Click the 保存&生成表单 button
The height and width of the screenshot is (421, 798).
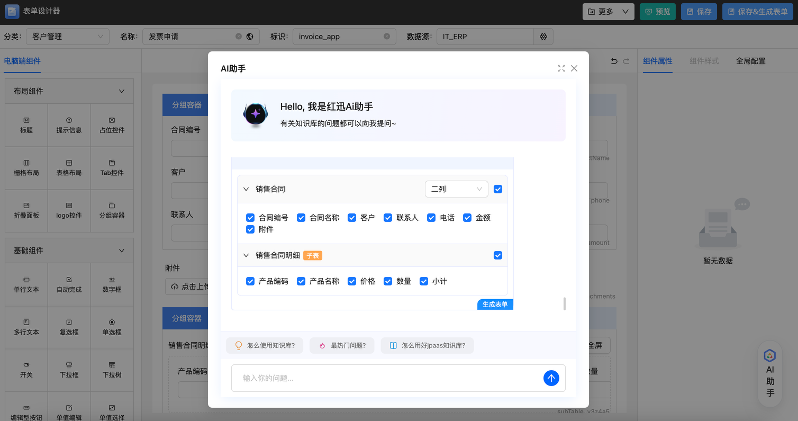click(x=758, y=11)
